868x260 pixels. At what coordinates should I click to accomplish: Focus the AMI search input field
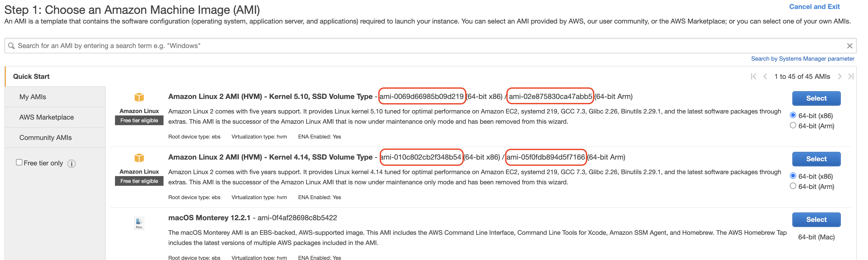click(430, 45)
